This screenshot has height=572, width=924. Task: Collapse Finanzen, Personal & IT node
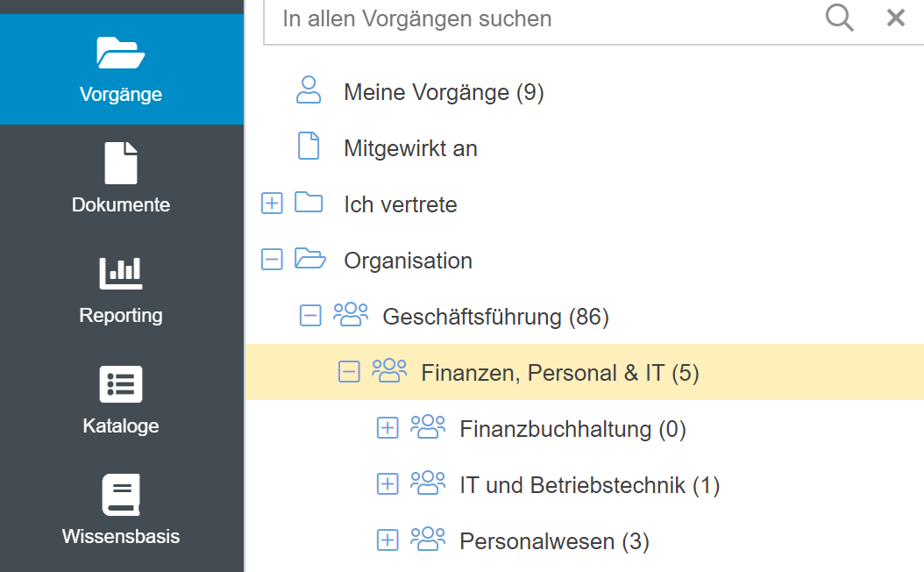(349, 372)
